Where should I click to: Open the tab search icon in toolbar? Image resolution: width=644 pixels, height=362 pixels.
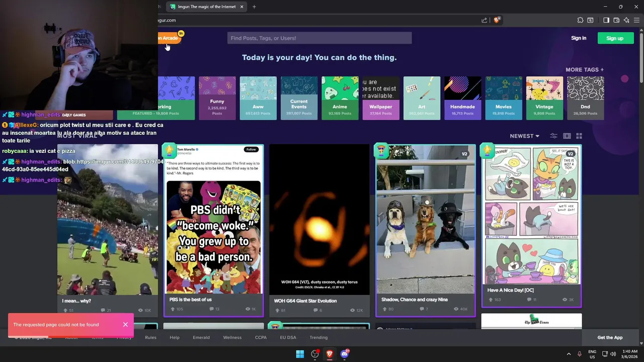coord(591,20)
